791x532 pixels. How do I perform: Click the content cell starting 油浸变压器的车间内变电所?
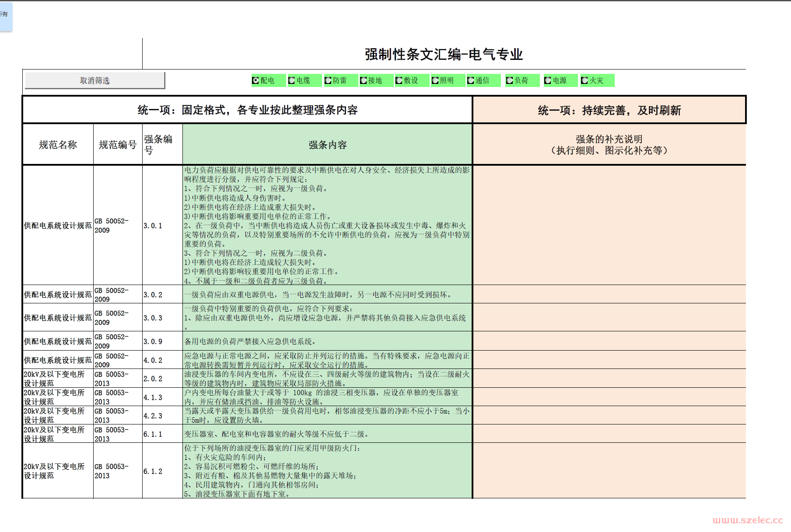(x=327, y=379)
